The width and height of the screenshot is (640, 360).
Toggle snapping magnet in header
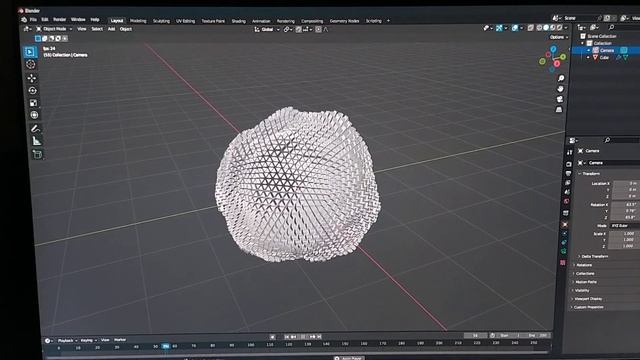point(298,29)
